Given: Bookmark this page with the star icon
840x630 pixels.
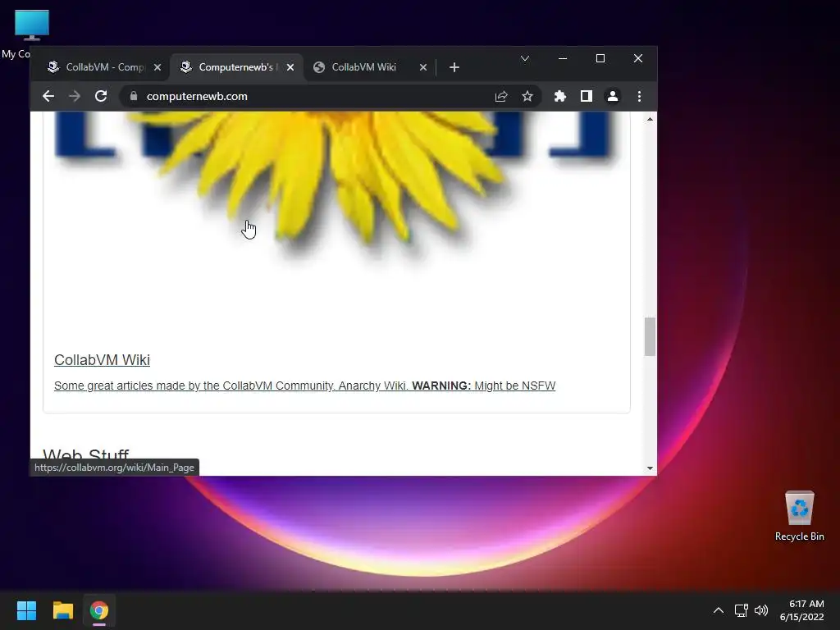Looking at the screenshot, I should (x=527, y=97).
